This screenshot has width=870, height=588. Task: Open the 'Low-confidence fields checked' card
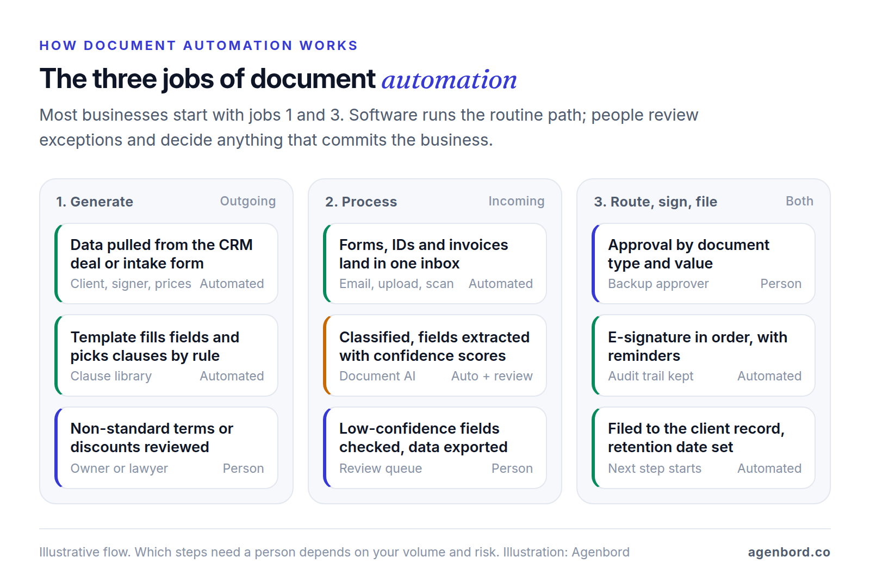[x=435, y=448]
